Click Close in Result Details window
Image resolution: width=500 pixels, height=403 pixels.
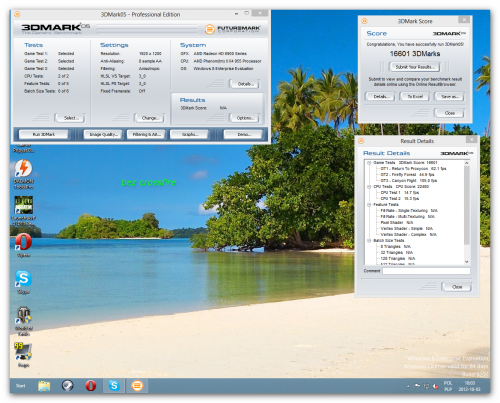pyautogui.click(x=457, y=287)
